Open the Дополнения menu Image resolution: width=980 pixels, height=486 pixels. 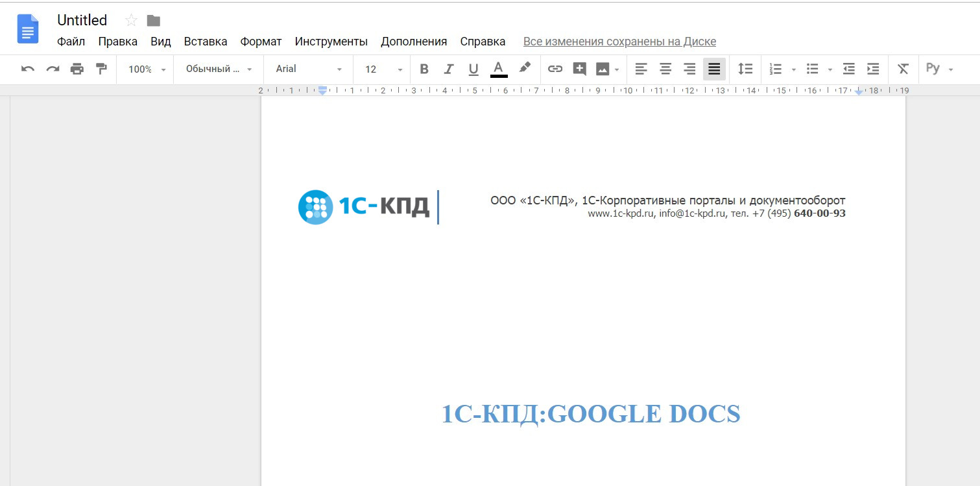click(x=414, y=42)
